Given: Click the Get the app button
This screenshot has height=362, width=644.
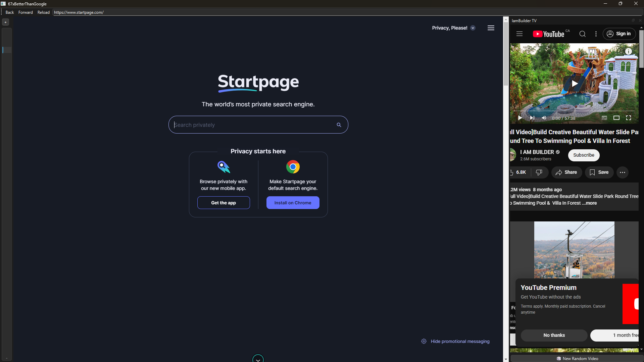Looking at the screenshot, I should [224, 203].
